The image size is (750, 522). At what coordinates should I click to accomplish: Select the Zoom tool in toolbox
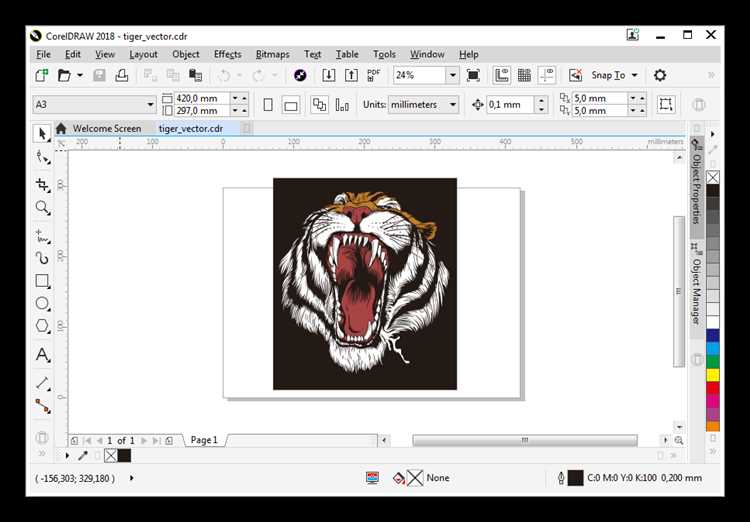pyautogui.click(x=42, y=208)
